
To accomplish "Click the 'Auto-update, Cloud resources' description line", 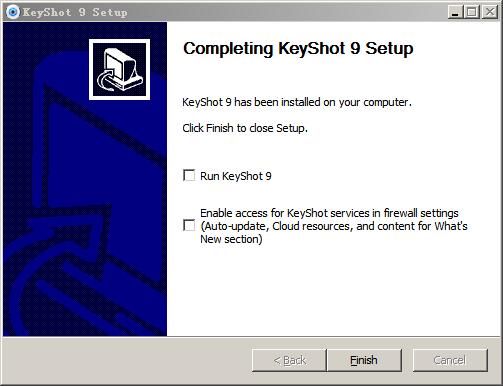I will [x=334, y=226].
